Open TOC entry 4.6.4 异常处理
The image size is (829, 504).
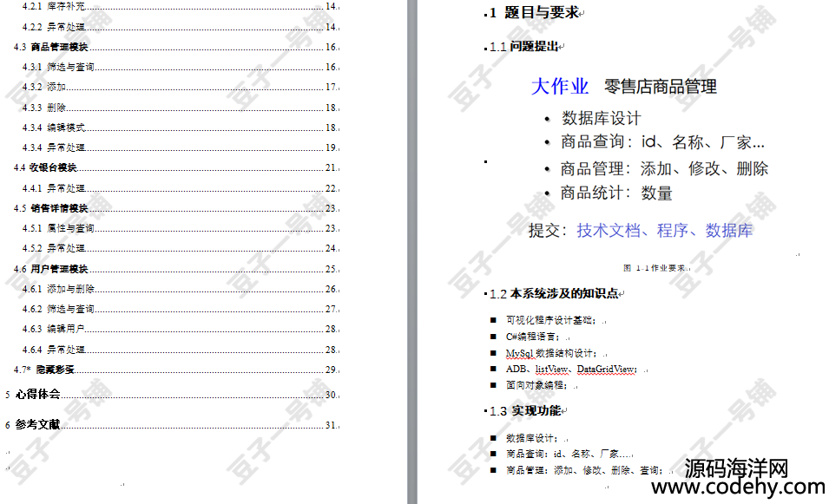[180, 350]
